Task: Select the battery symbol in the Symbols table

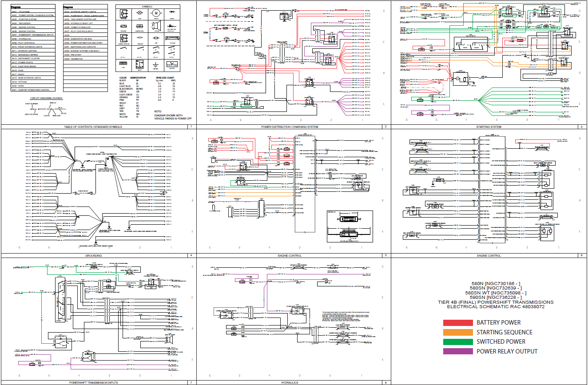Action: point(172,65)
